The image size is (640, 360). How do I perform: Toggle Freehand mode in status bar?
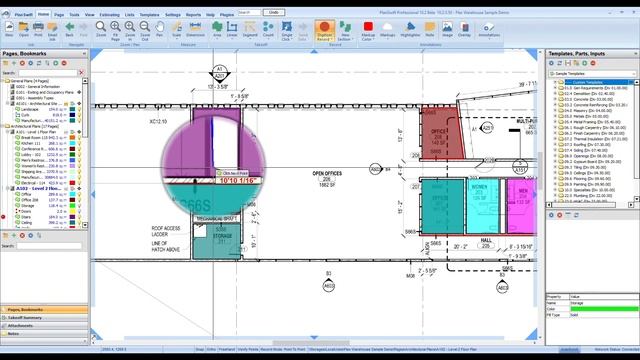point(227,349)
